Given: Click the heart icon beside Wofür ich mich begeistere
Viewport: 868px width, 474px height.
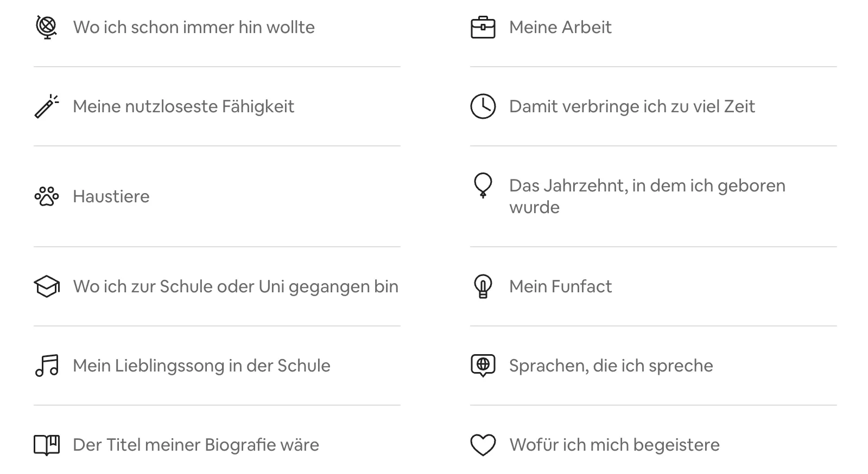Looking at the screenshot, I should point(483,445).
